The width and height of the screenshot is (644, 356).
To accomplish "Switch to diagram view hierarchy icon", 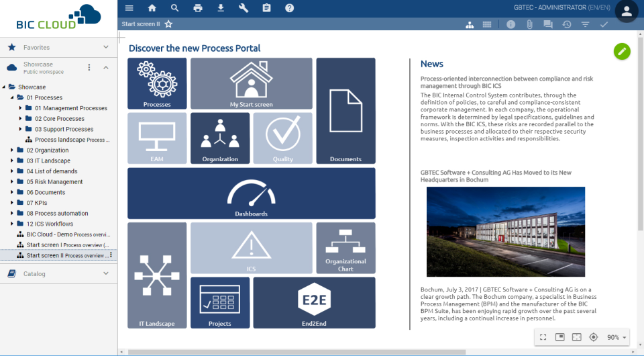I will pyautogui.click(x=470, y=25).
